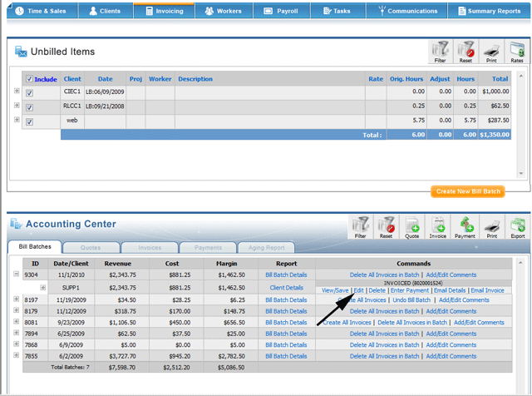The height and width of the screenshot is (396, 532).
Task: Click Email Details link for SUPP1
Action: pos(450,290)
